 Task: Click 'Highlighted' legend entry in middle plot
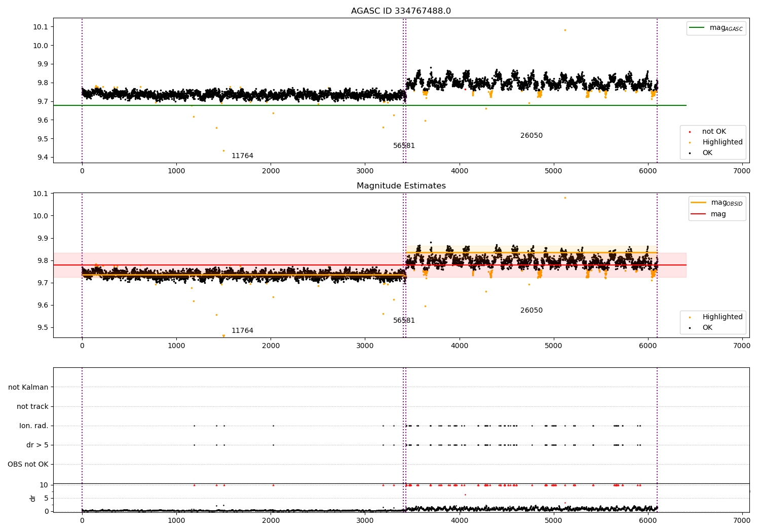716,317
